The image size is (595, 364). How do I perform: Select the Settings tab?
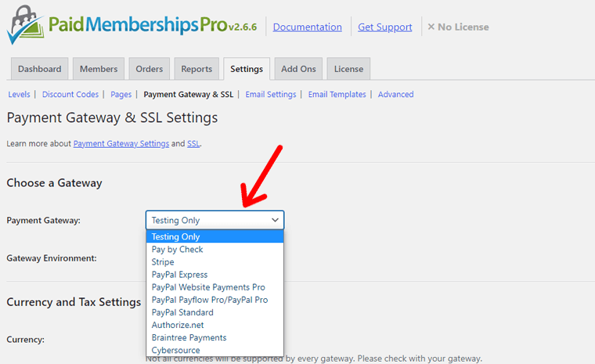click(247, 69)
